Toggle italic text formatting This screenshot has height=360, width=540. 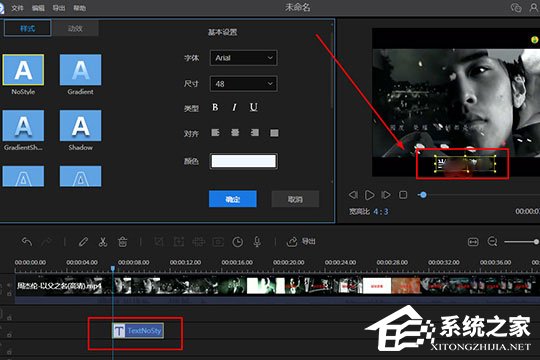coord(234,107)
